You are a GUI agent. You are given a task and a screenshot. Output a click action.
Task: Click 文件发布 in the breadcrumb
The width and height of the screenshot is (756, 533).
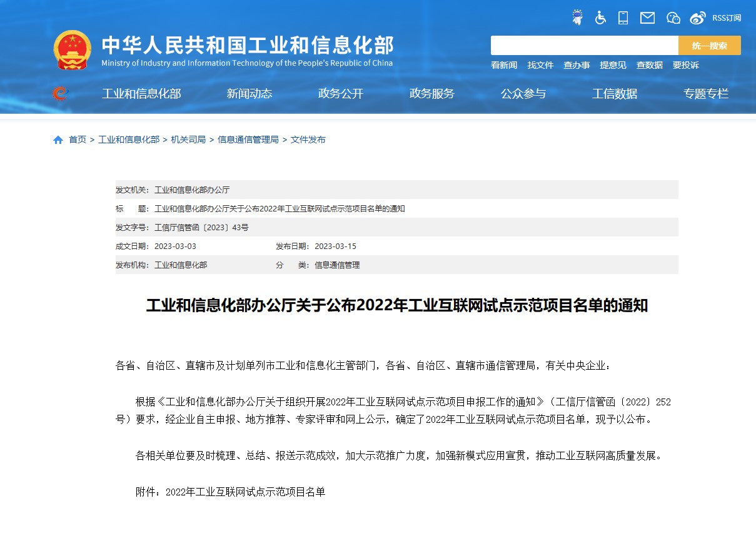(x=308, y=140)
